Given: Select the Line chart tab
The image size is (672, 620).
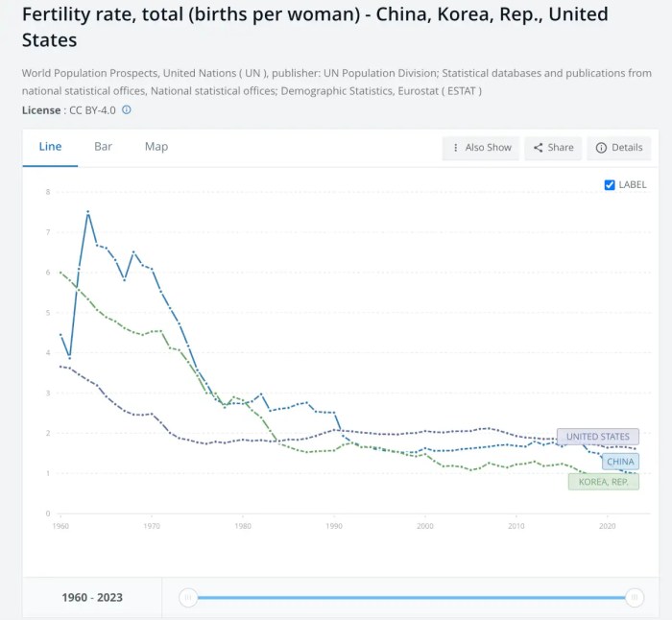Looking at the screenshot, I should click(50, 147).
